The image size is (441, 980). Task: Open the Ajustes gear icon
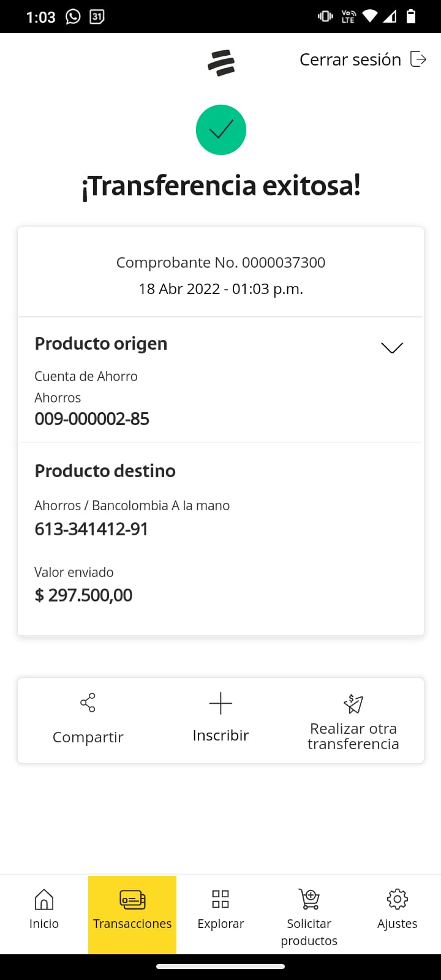[397, 899]
